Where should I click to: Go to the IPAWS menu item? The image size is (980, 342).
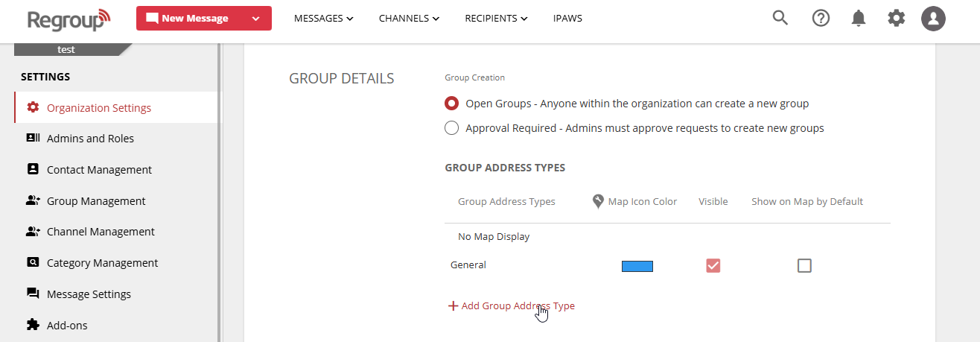(x=567, y=19)
